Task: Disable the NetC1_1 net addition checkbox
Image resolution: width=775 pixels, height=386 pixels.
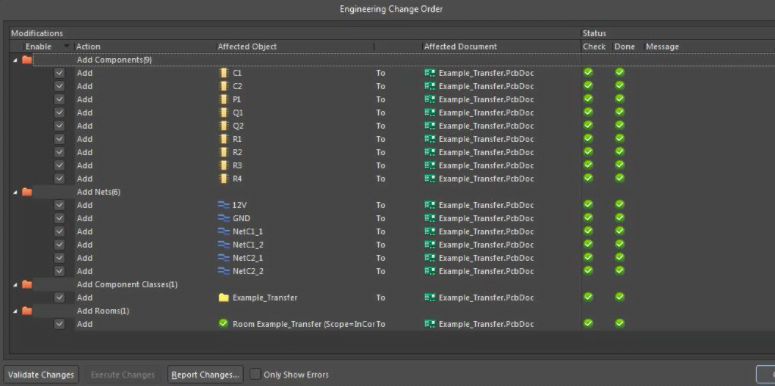Action: (x=59, y=231)
